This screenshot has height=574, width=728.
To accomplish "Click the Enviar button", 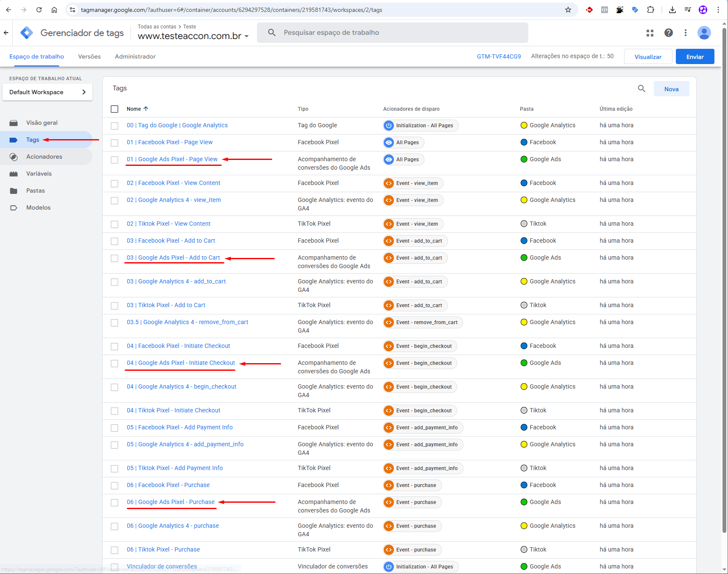I will pos(695,56).
